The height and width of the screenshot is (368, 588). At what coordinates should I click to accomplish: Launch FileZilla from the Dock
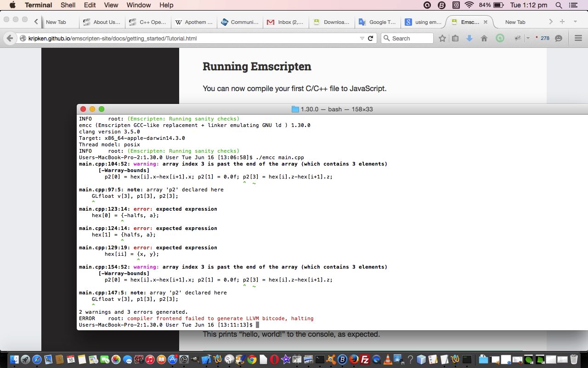365,359
